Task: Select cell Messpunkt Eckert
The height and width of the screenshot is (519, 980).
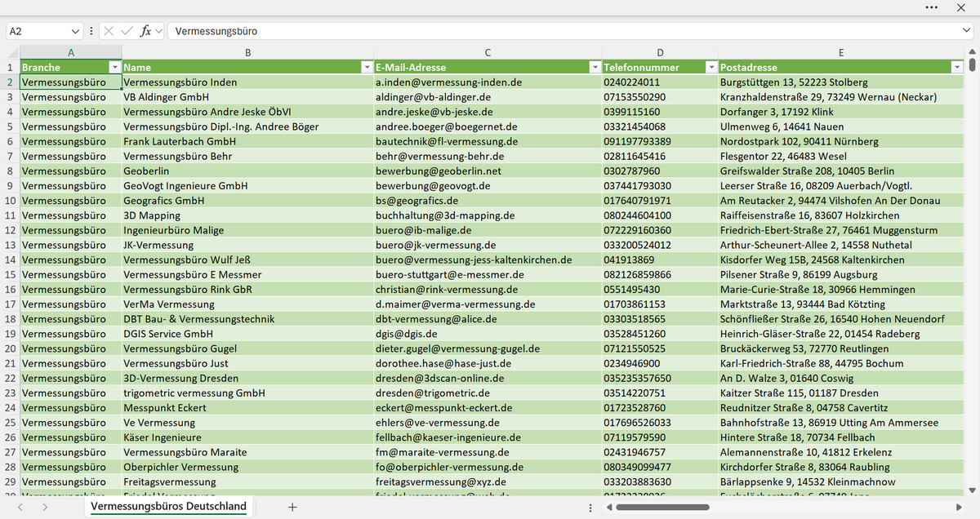Action: click(x=247, y=407)
